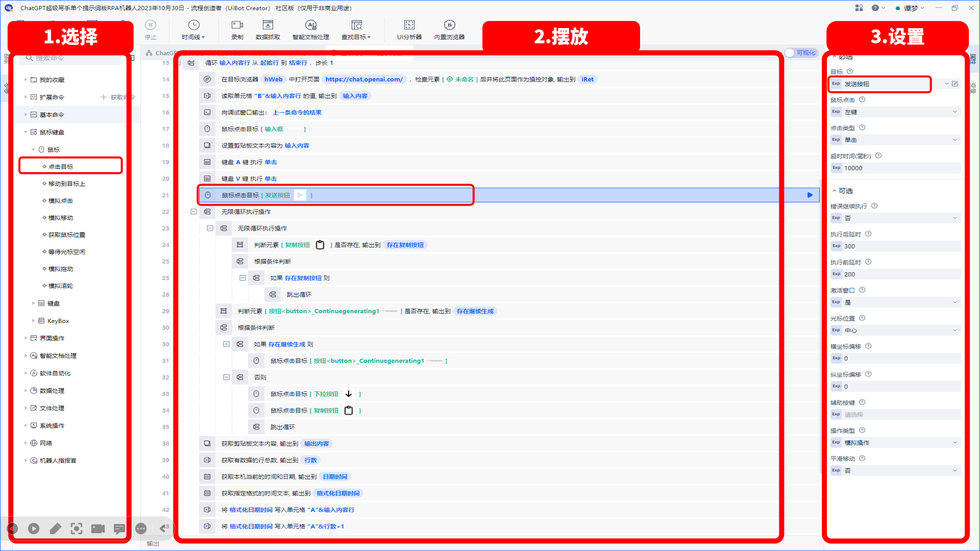
Task: Click the 录制 record toolbar icon
Action: click(x=237, y=30)
